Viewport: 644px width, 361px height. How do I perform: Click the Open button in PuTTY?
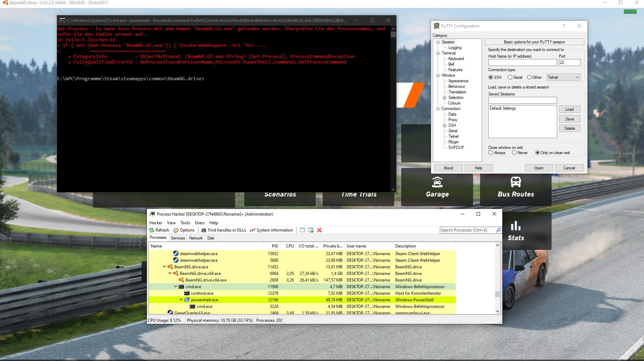coord(539,168)
